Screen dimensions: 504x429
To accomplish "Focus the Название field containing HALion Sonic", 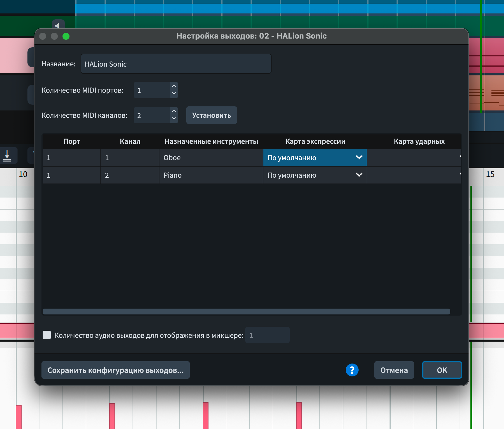I will [x=176, y=64].
